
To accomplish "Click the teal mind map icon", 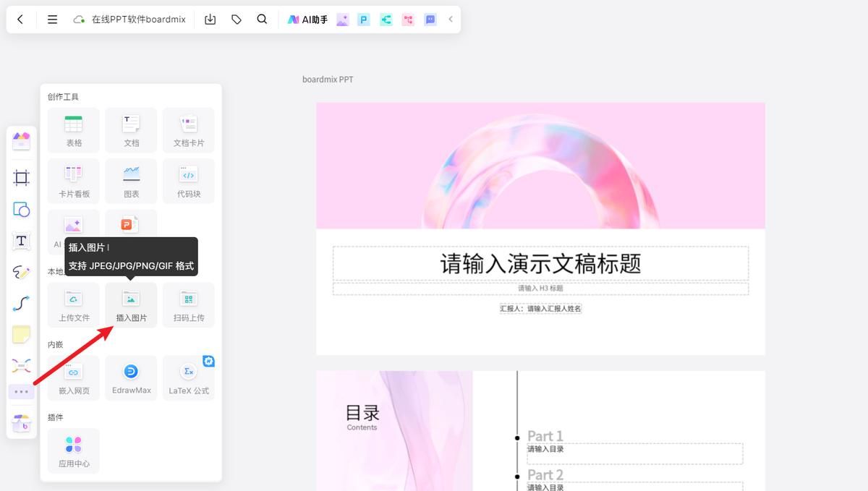I will point(386,20).
